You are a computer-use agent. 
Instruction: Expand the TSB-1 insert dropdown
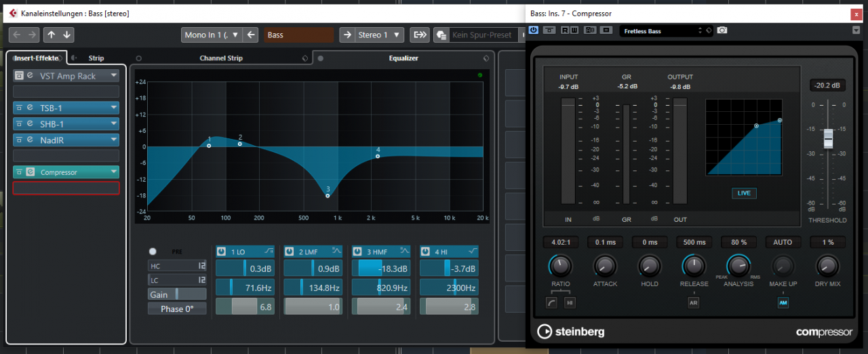click(x=113, y=108)
